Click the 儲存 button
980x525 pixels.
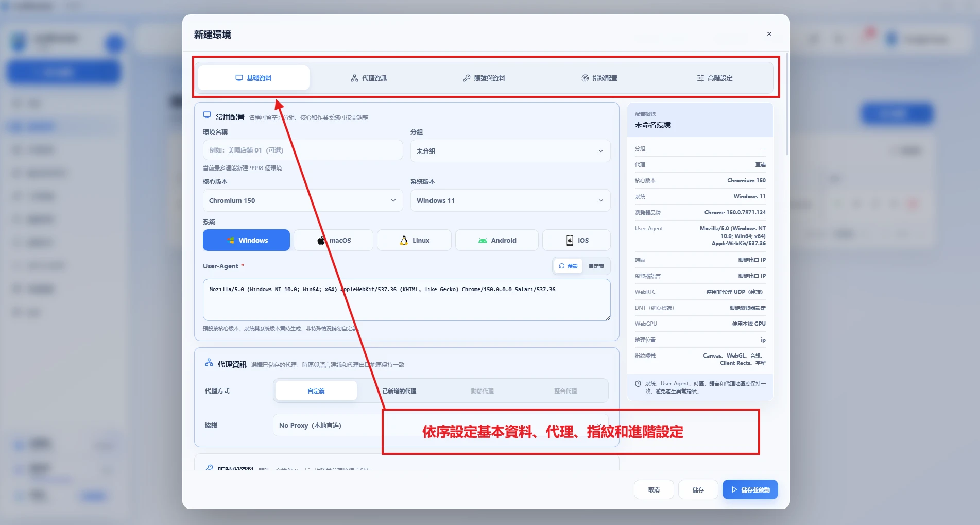pyautogui.click(x=698, y=489)
